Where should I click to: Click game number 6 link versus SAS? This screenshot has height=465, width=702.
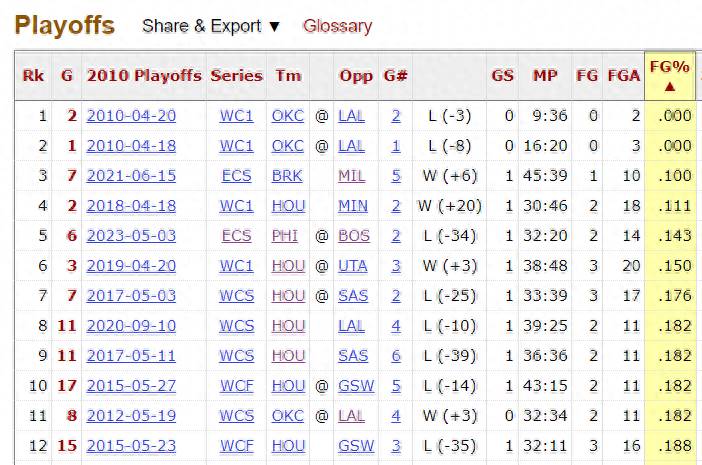coord(396,356)
